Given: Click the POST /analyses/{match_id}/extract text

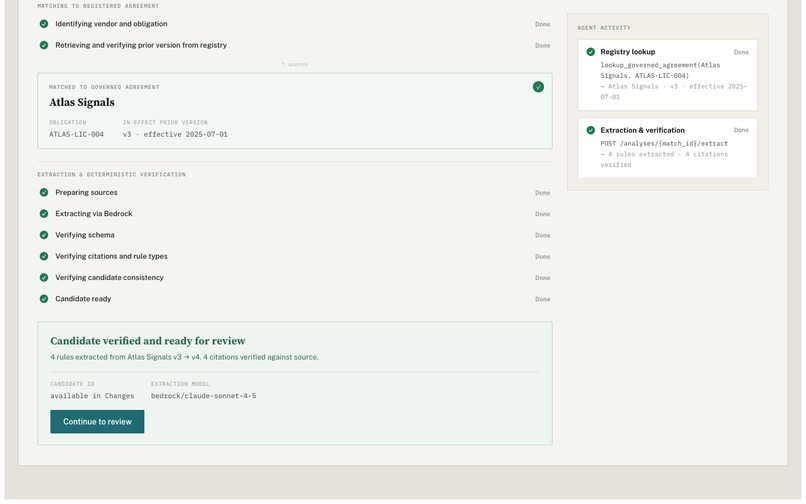Looking at the screenshot, I should click(x=664, y=143).
